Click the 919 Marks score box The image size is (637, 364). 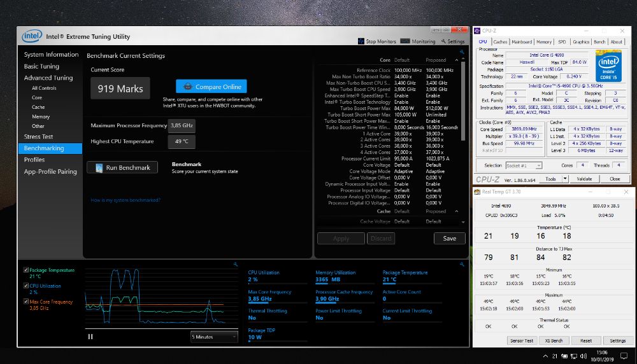pyautogui.click(x=120, y=88)
